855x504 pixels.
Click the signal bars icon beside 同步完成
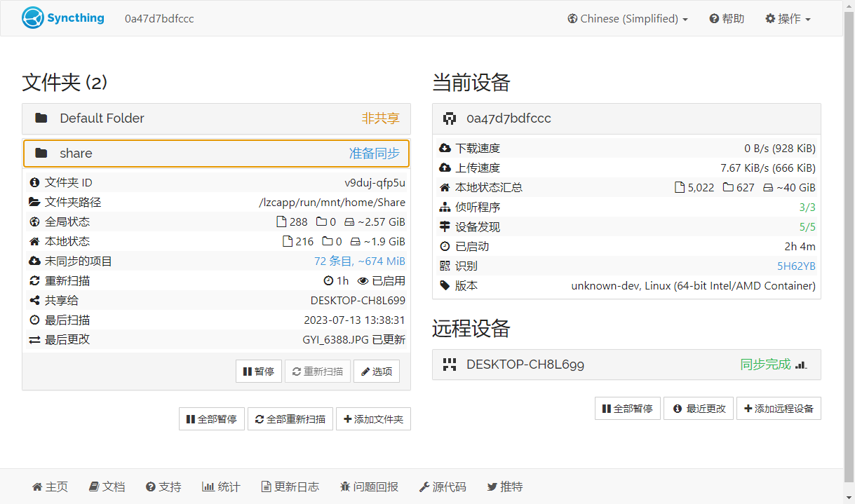click(802, 365)
